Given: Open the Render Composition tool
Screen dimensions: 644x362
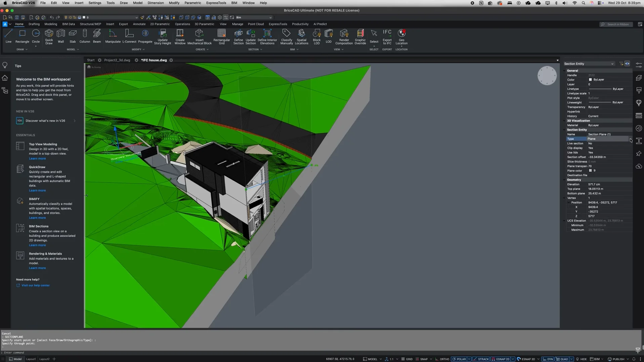Looking at the screenshot, I should (x=344, y=36).
